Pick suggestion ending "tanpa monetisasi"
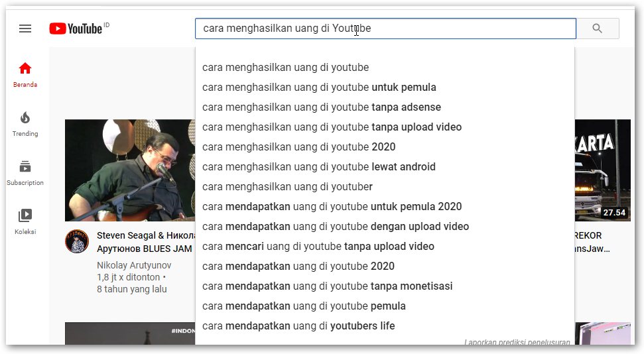This screenshot has width=644, height=354. [385, 286]
